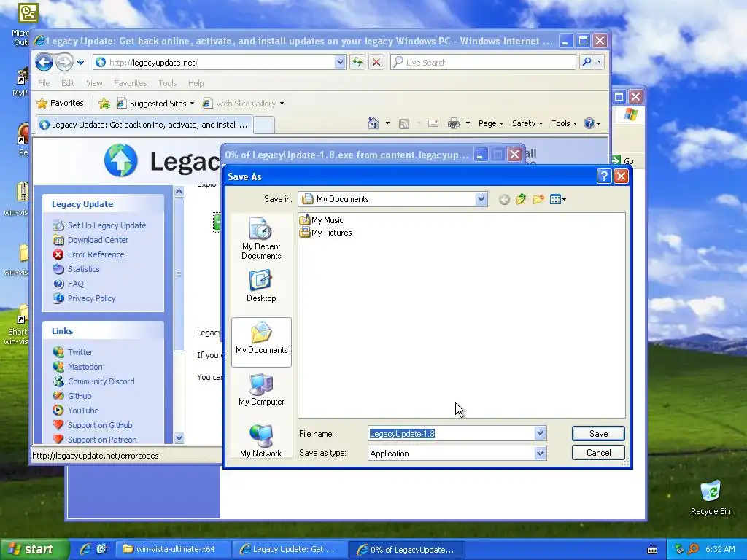Open the Web Slice Gallery link

tap(243, 104)
